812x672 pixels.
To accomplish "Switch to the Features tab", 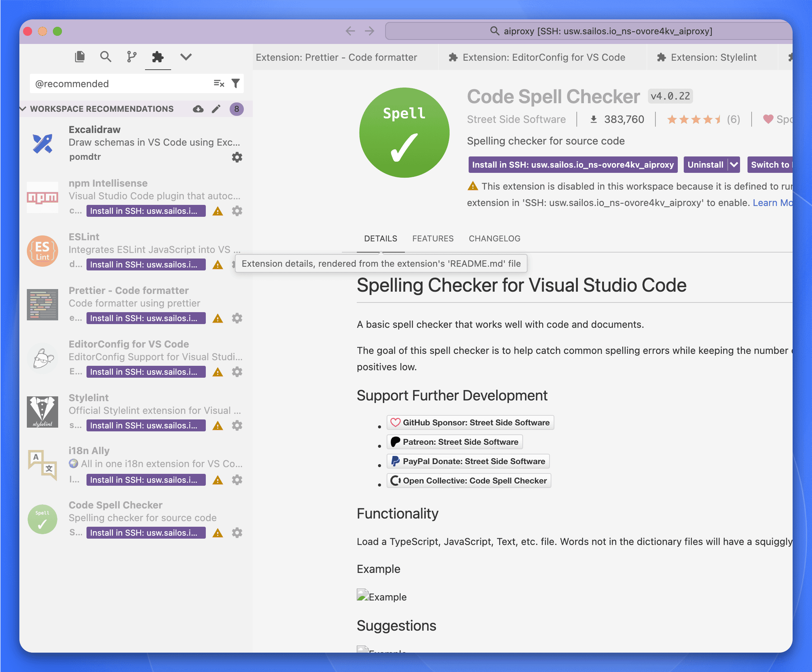I will 433,238.
